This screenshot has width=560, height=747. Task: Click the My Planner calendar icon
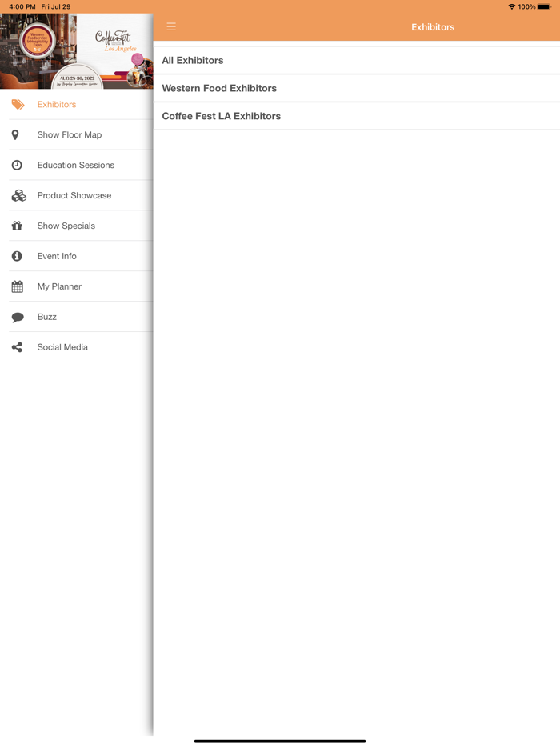(17, 286)
